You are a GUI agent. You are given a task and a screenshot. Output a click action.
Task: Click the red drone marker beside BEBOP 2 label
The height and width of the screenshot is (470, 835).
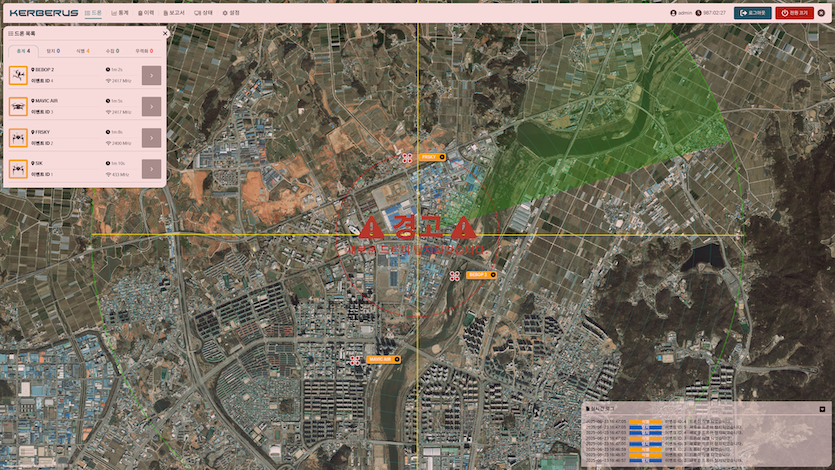pos(454,275)
